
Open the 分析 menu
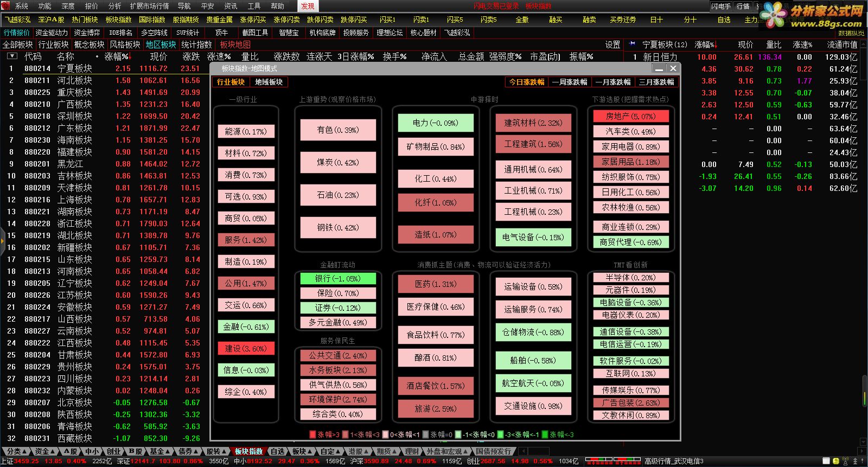pos(114,6)
